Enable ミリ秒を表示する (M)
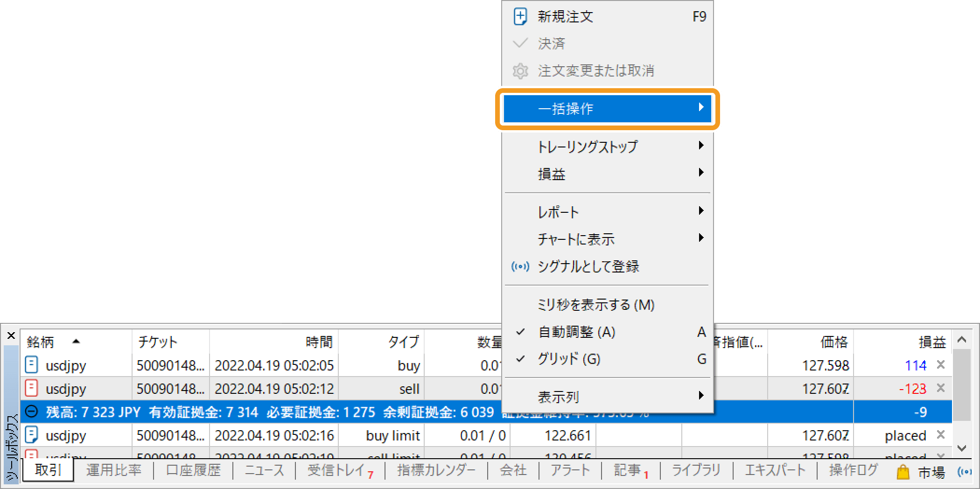980x489 pixels. [607, 305]
